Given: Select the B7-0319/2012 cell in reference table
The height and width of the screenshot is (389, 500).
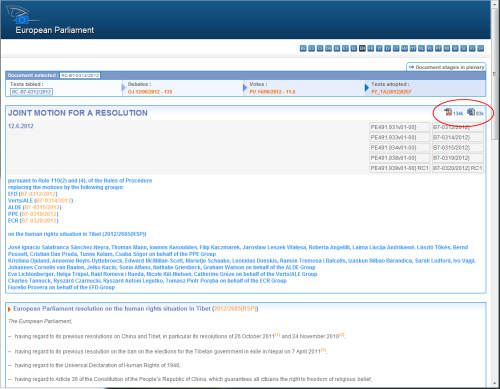Looking at the screenshot, I should click(x=458, y=158).
